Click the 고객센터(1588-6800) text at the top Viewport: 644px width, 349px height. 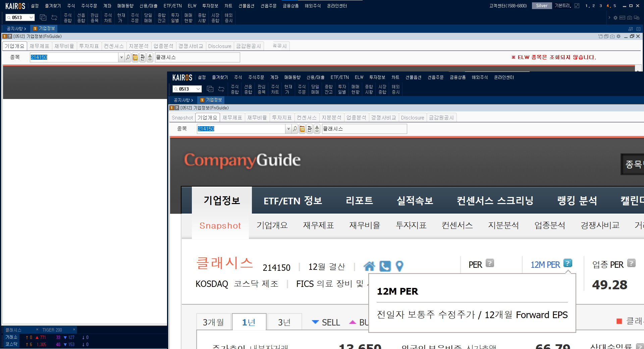point(508,6)
